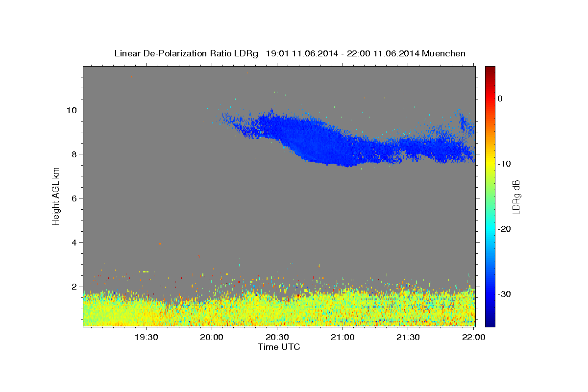Click the colorbar label 0
Screen dimensions: 588x392
point(500,98)
